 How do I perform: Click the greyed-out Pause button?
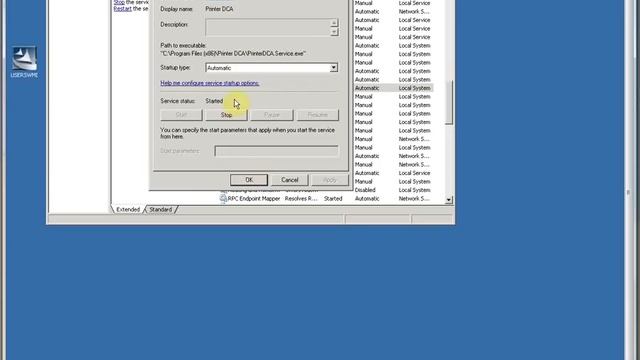(x=271, y=115)
